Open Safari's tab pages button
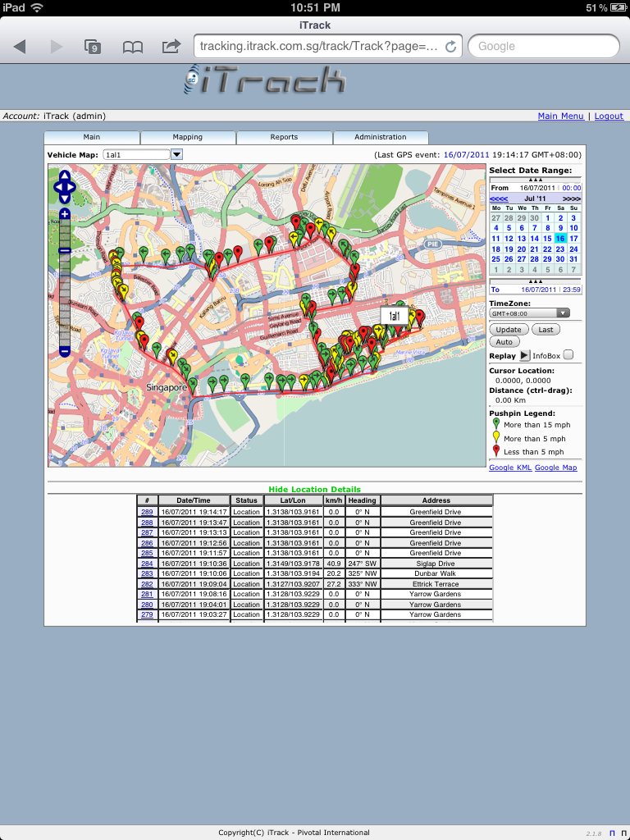This screenshot has width=630, height=840. pyautogui.click(x=93, y=46)
